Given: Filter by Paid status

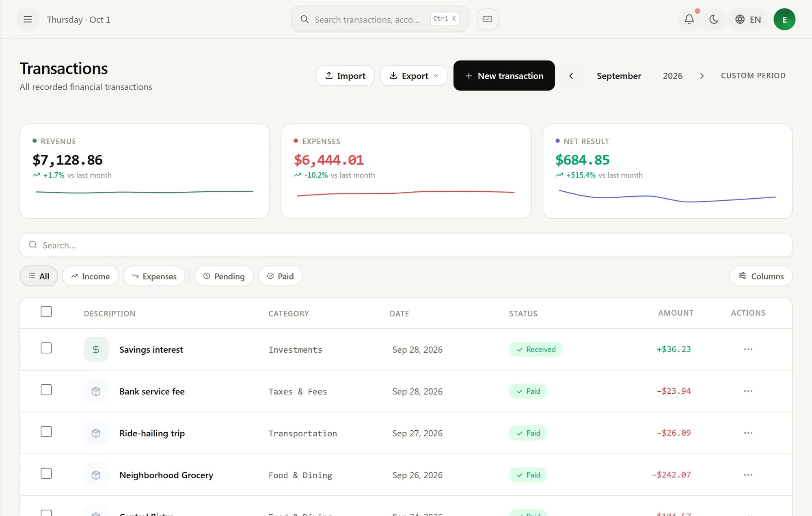Looking at the screenshot, I should coord(280,276).
